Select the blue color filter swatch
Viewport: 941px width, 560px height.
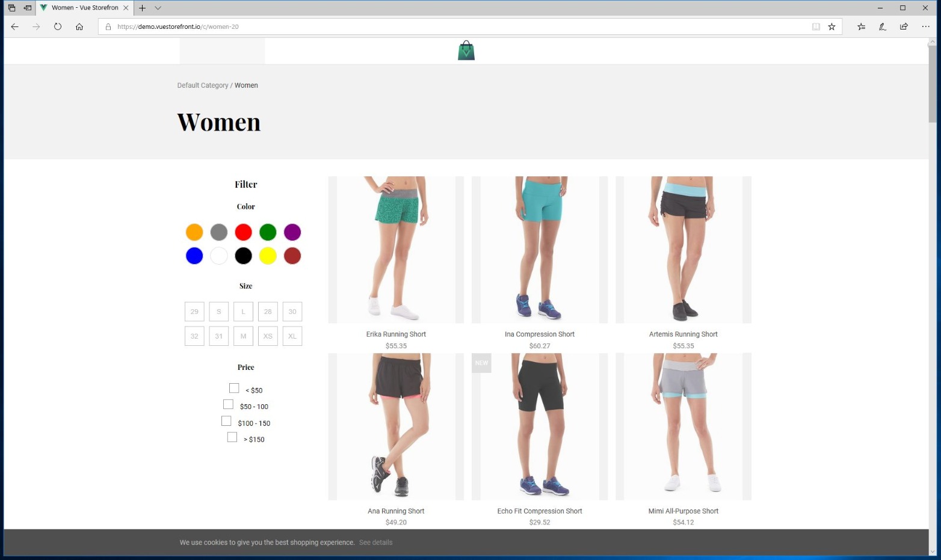[194, 256]
